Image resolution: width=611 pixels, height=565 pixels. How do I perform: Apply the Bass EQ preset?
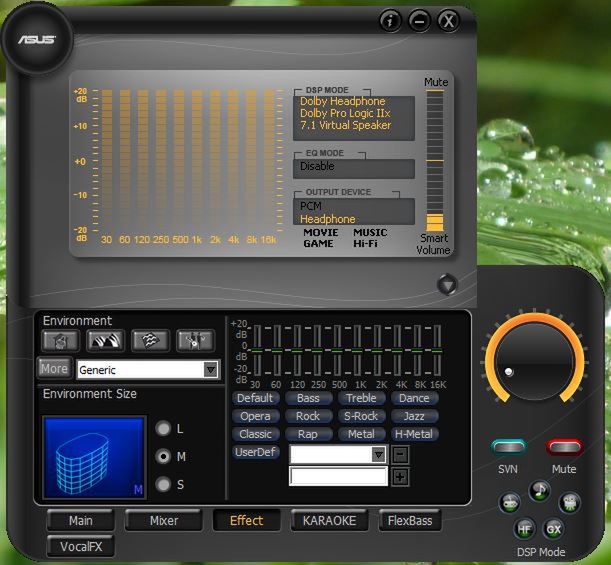[x=308, y=398]
